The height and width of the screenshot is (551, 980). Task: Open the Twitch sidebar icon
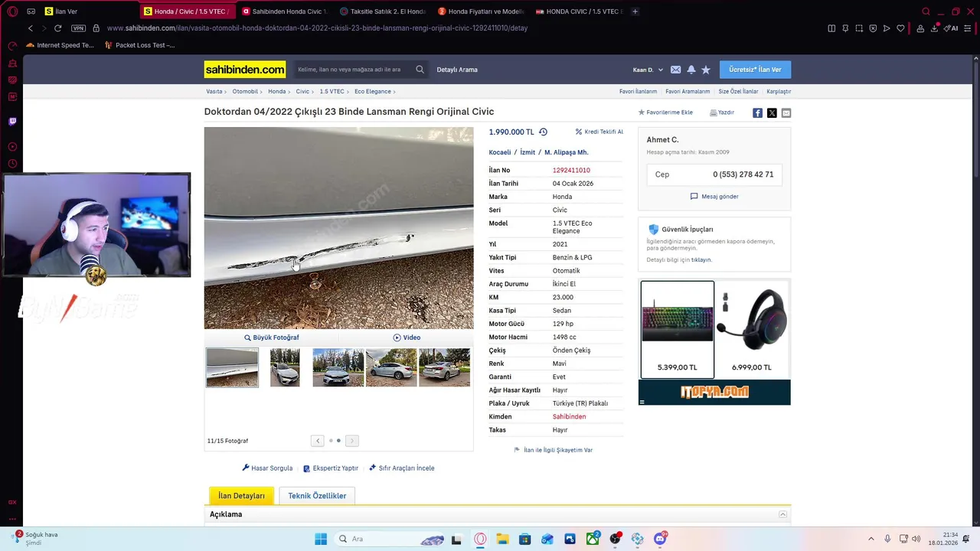[12, 121]
